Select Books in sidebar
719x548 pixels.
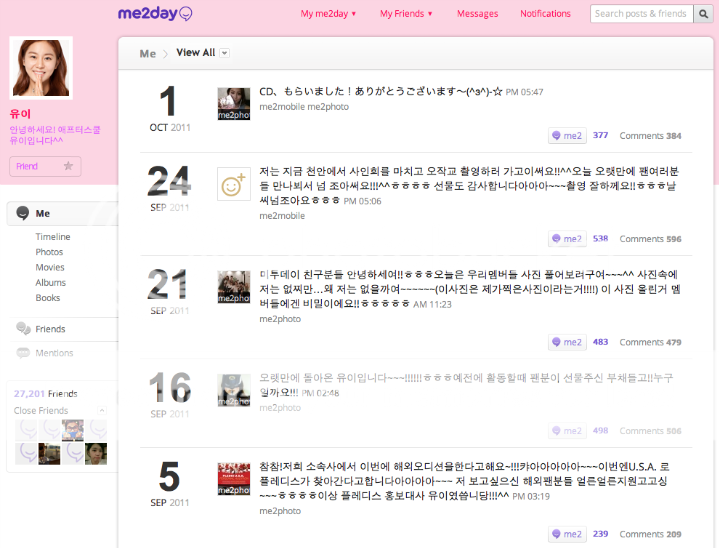[x=48, y=298]
